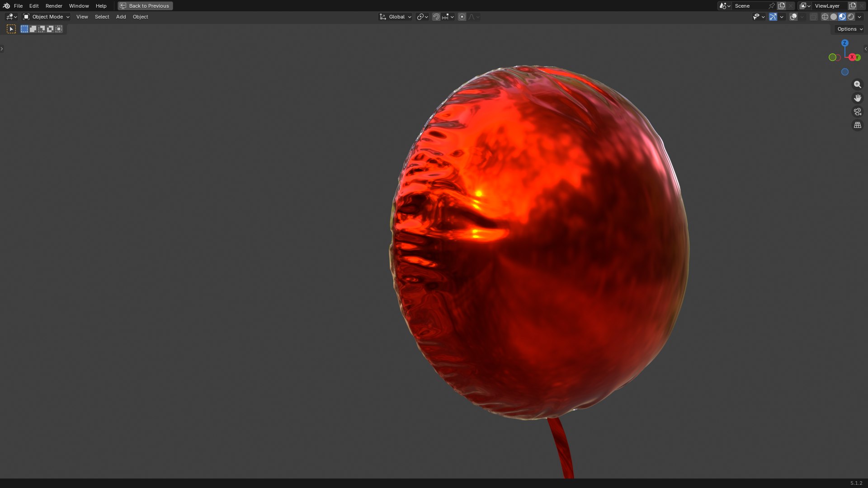868x488 pixels.
Task: Choose Invert existing selection mode
Action: 50,29
